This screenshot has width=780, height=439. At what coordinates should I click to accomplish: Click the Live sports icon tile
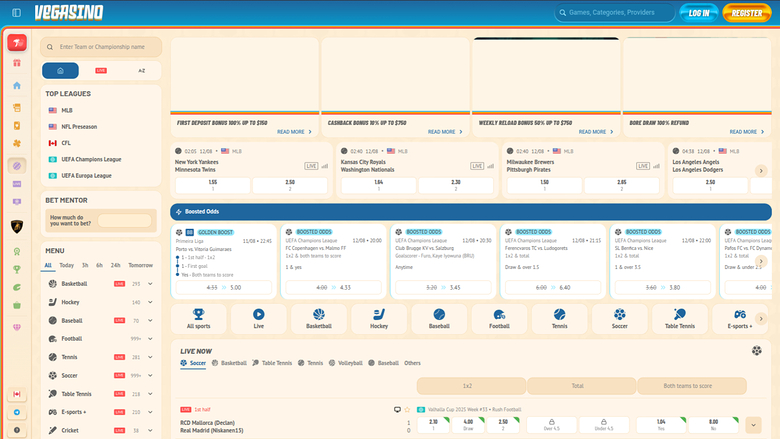click(259, 319)
